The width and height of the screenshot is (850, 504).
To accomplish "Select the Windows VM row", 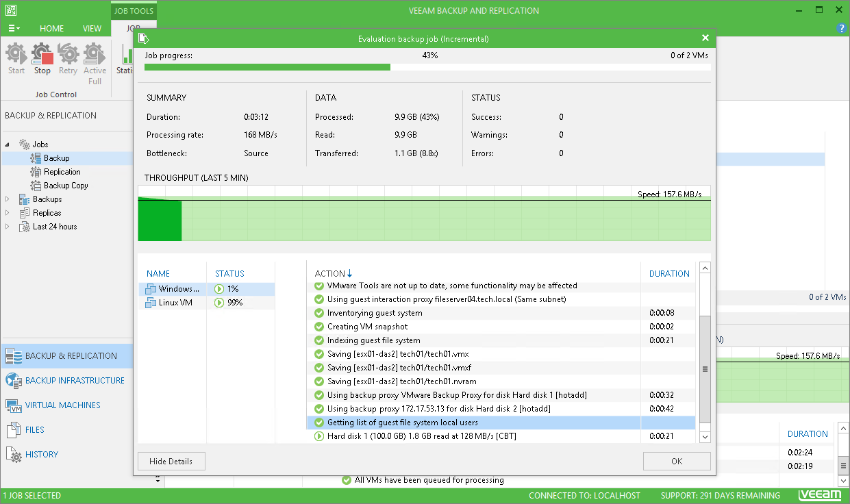I will point(207,289).
